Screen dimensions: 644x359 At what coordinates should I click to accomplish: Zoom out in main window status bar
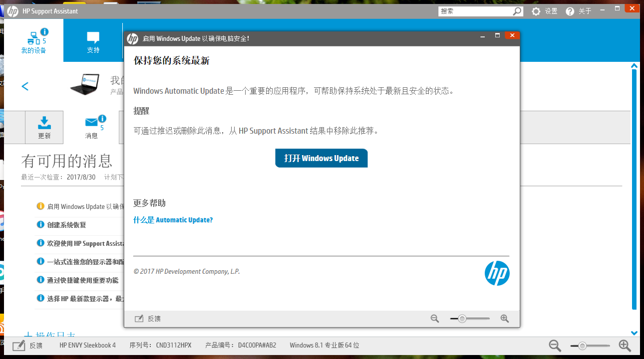pos(555,346)
